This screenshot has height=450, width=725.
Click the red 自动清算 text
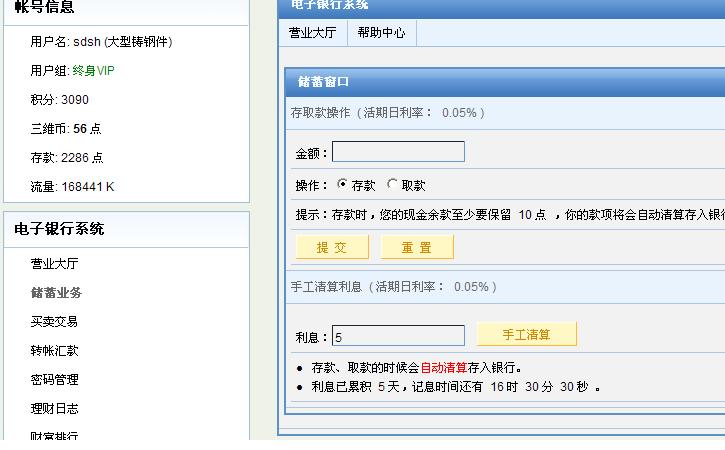444,368
